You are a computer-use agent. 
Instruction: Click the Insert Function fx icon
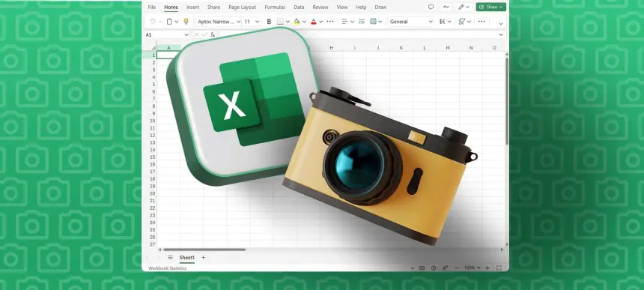tap(213, 35)
